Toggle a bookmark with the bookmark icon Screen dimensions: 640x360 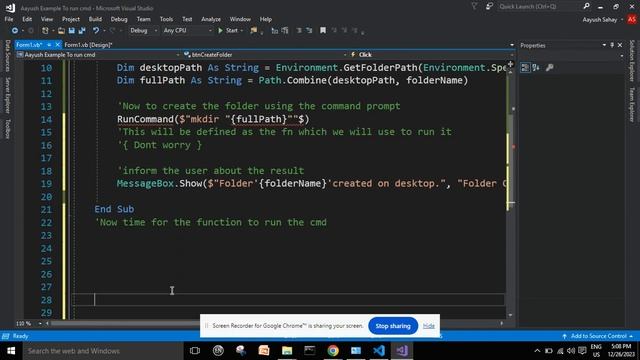(x=323, y=31)
